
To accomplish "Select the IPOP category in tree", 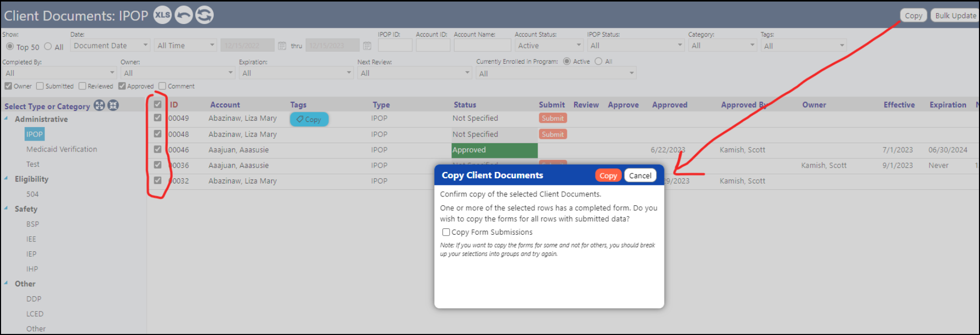I will click(x=34, y=134).
